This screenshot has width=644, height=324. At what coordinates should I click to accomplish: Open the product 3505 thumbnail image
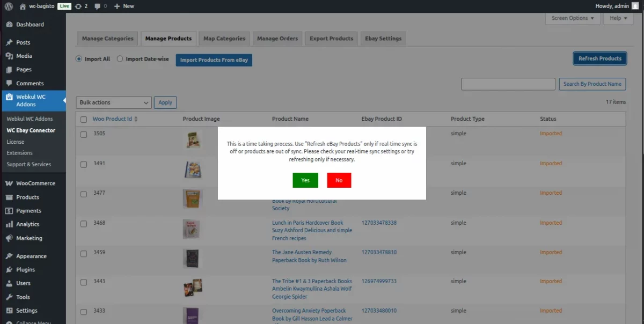click(193, 140)
